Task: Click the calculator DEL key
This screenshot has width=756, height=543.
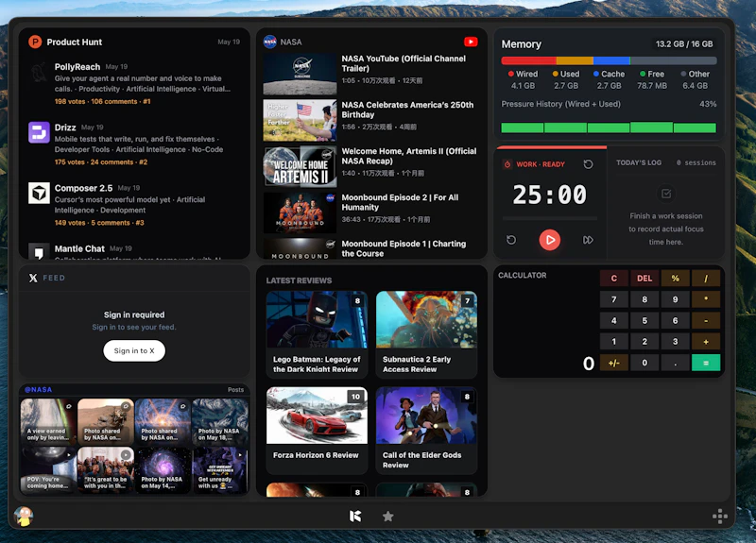Action: [x=644, y=278]
